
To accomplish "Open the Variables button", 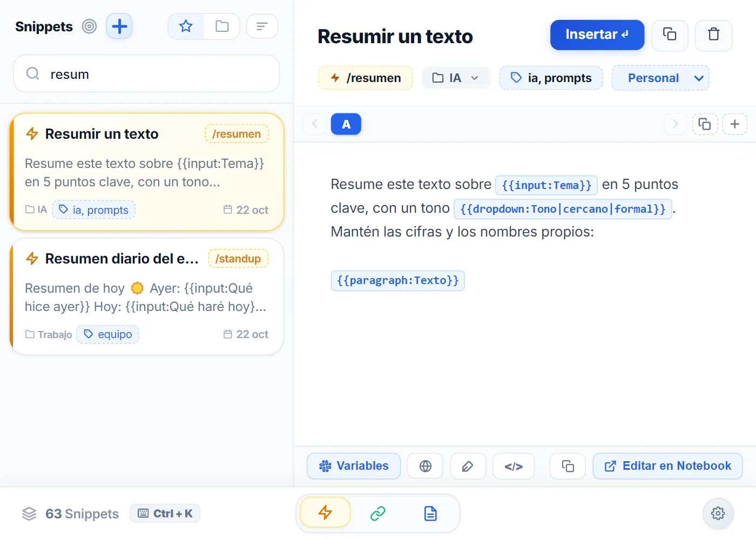I will [x=354, y=466].
